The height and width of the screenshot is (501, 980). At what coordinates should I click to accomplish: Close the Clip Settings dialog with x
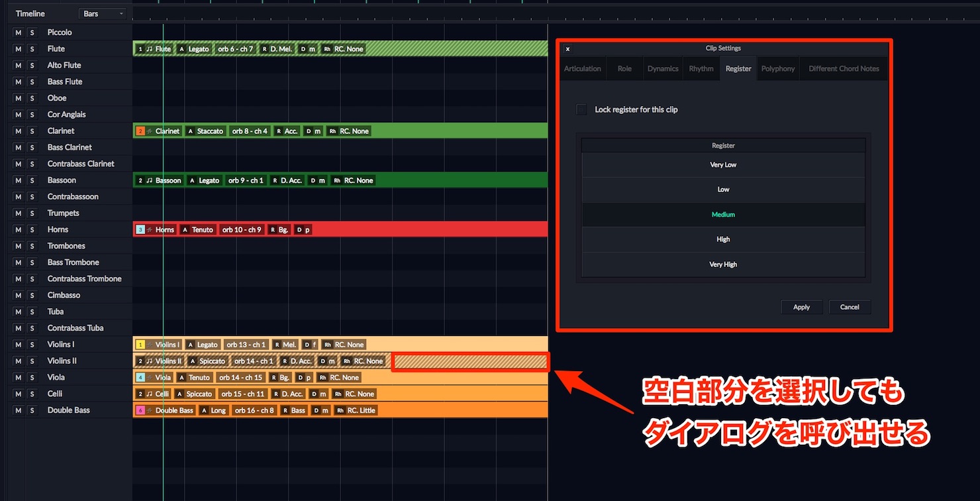pos(567,49)
